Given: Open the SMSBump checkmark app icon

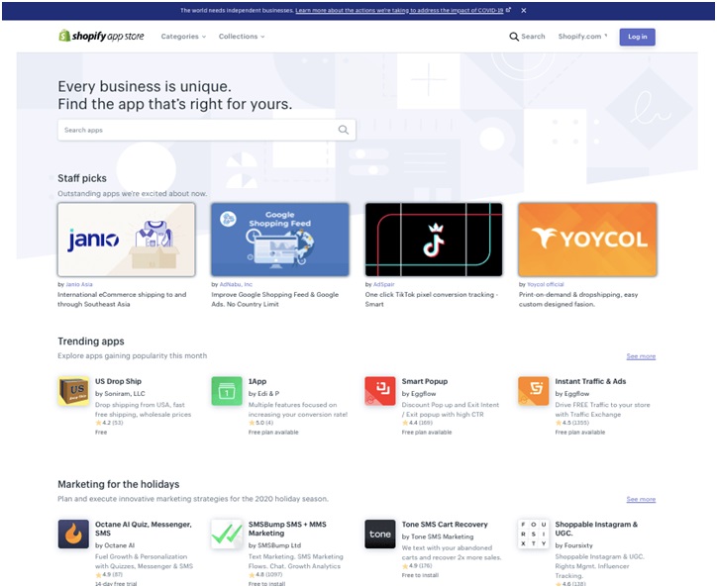Looking at the screenshot, I should (227, 535).
